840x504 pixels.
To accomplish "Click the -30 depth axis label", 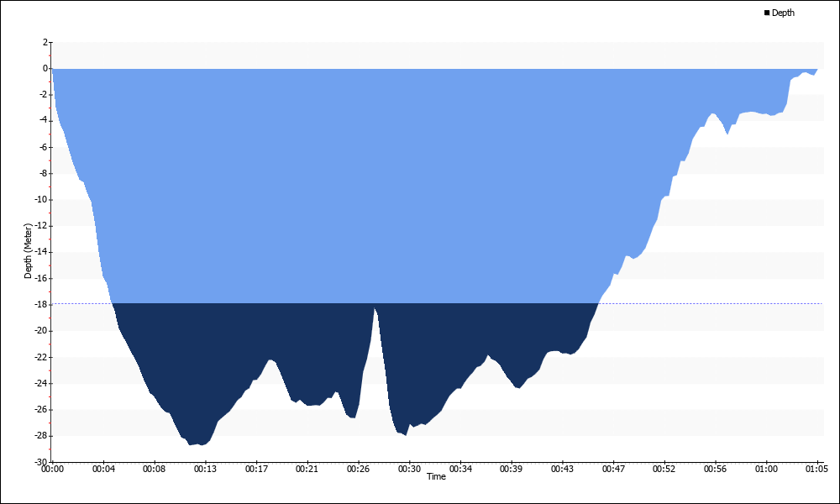I will coord(42,462).
